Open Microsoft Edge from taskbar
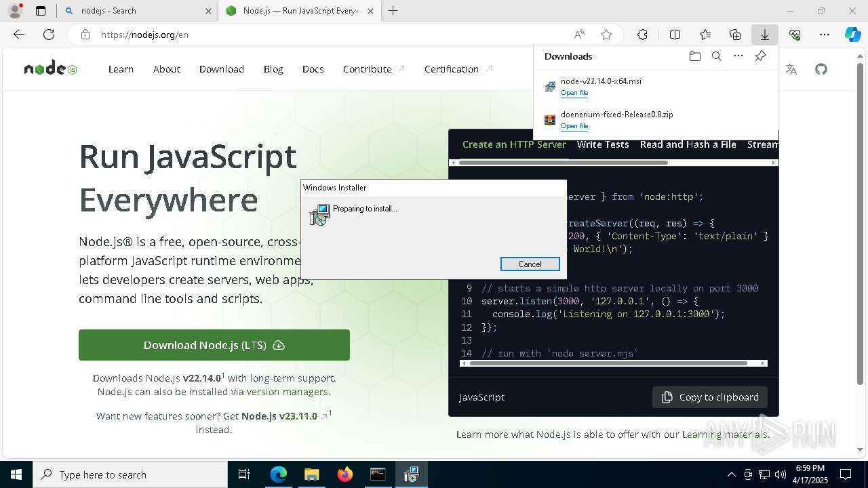 coord(279,474)
